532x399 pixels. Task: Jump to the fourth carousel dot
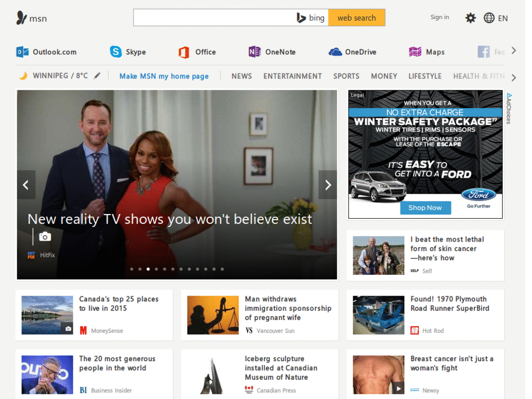tap(156, 269)
